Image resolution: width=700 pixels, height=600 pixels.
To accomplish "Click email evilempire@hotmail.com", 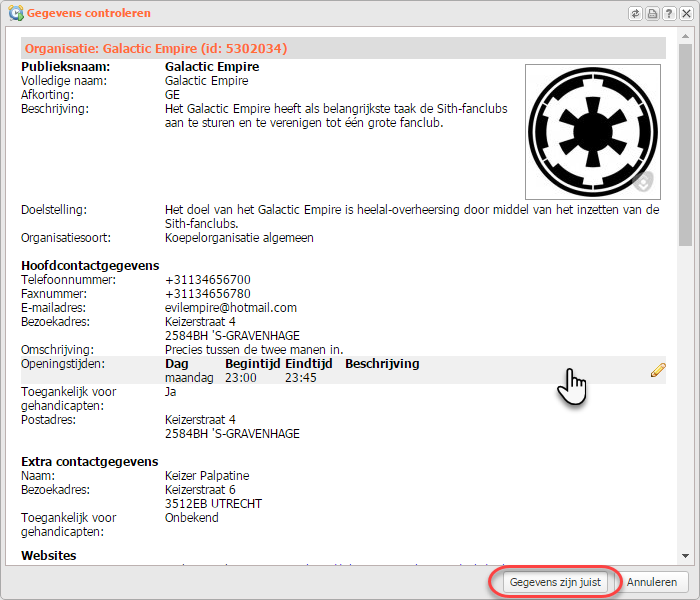I will [231, 308].
